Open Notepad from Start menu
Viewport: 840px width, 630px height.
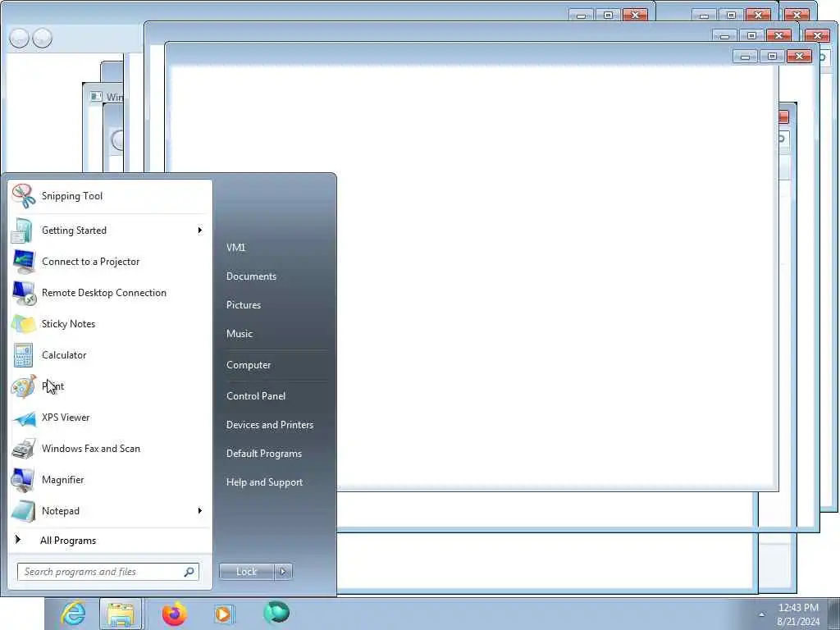click(x=110, y=510)
